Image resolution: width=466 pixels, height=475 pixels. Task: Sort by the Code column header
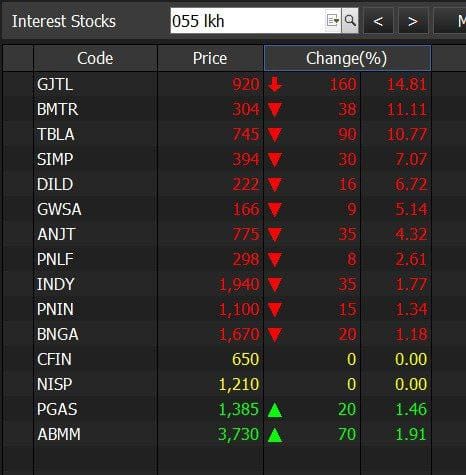[x=95, y=58]
